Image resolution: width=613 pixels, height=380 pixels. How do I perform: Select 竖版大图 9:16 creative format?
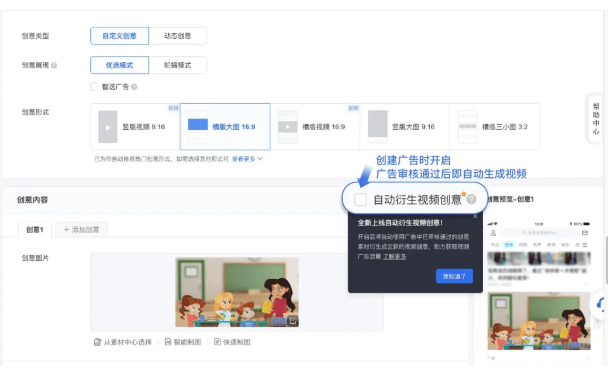coord(405,127)
